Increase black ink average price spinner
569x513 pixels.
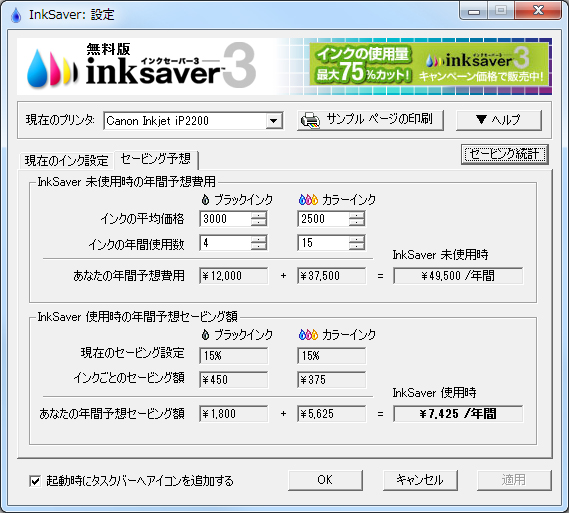pyautogui.click(x=259, y=216)
